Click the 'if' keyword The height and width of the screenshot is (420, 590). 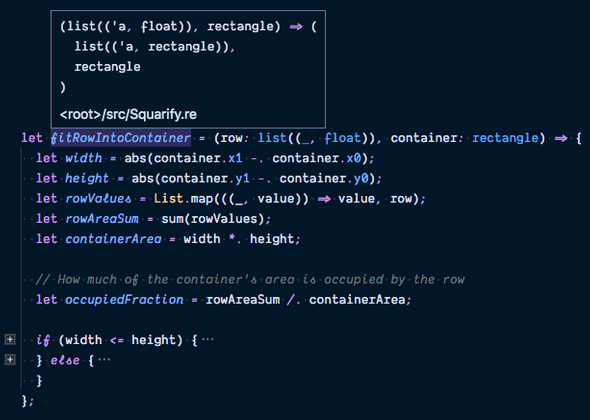43,340
